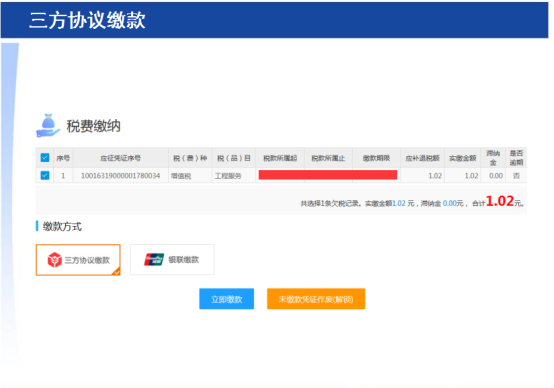
Task: Click the large red total 1.02
Action: click(500, 201)
